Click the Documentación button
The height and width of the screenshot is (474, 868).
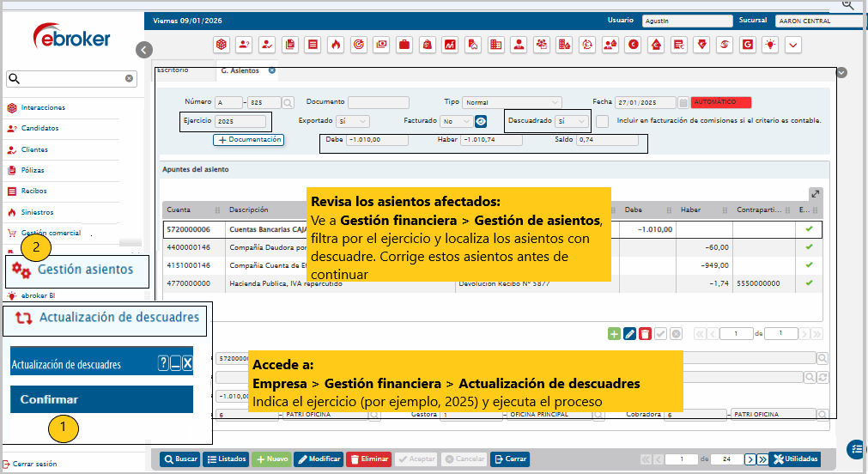pos(248,139)
